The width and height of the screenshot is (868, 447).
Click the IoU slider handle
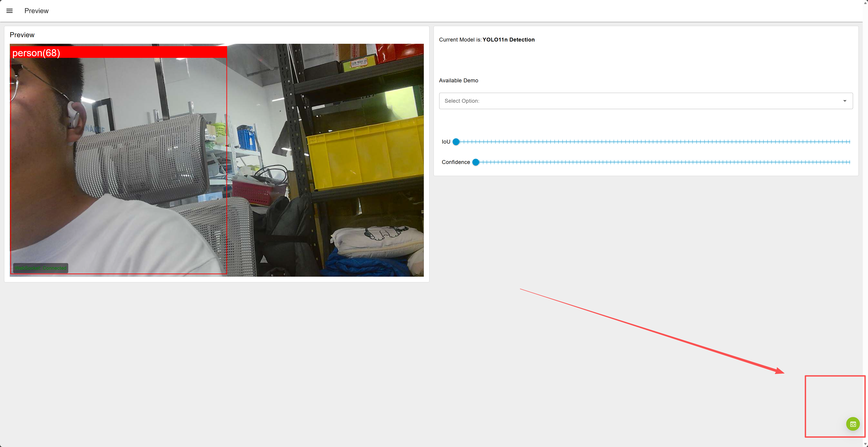tap(456, 142)
